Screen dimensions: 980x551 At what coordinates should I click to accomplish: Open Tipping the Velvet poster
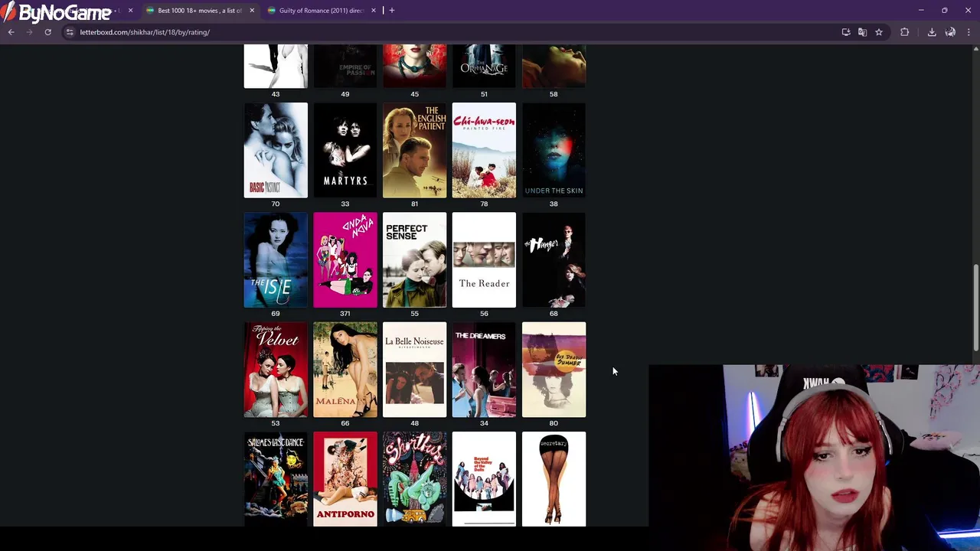pos(276,370)
